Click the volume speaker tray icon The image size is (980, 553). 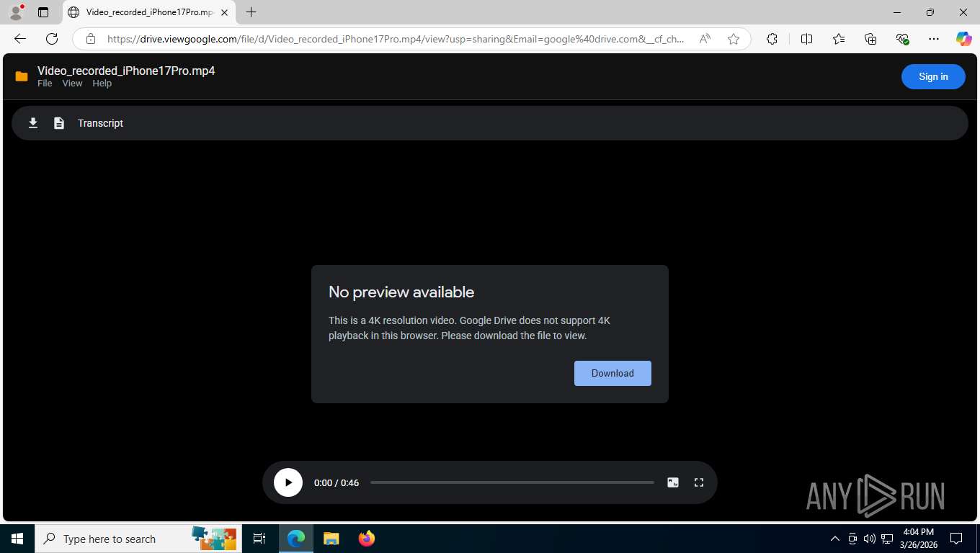pos(869,539)
